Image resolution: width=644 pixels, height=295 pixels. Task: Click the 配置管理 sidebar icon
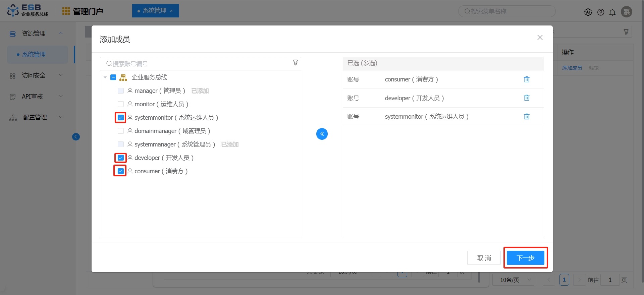click(13, 118)
